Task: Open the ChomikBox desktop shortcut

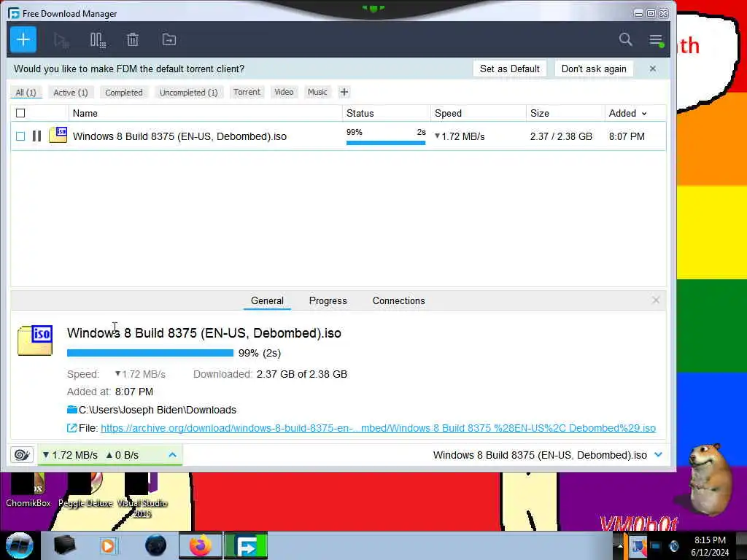Action: click(28, 490)
